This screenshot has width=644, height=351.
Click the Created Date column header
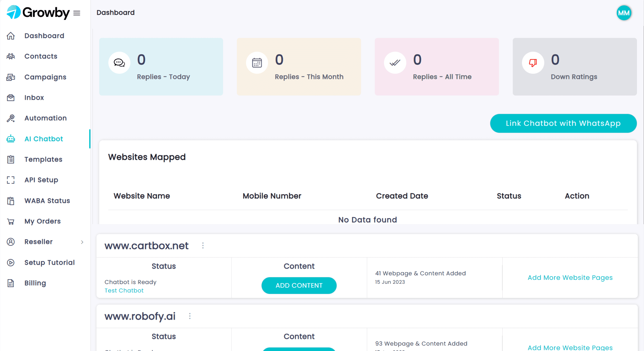point(402,196)
